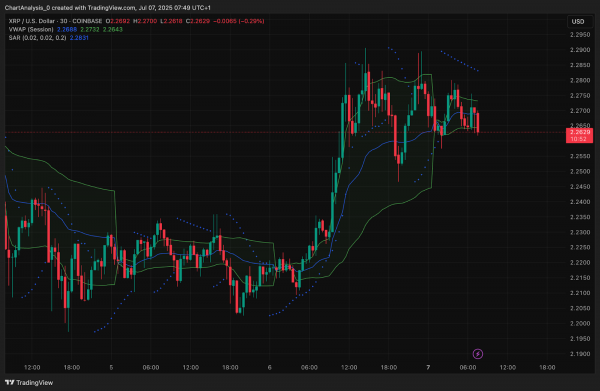The width and height of the screenshot is (600, 391).
Task: Click the date 5 marker on time axis
Action: pyautogui.click(x=111, y=367)
